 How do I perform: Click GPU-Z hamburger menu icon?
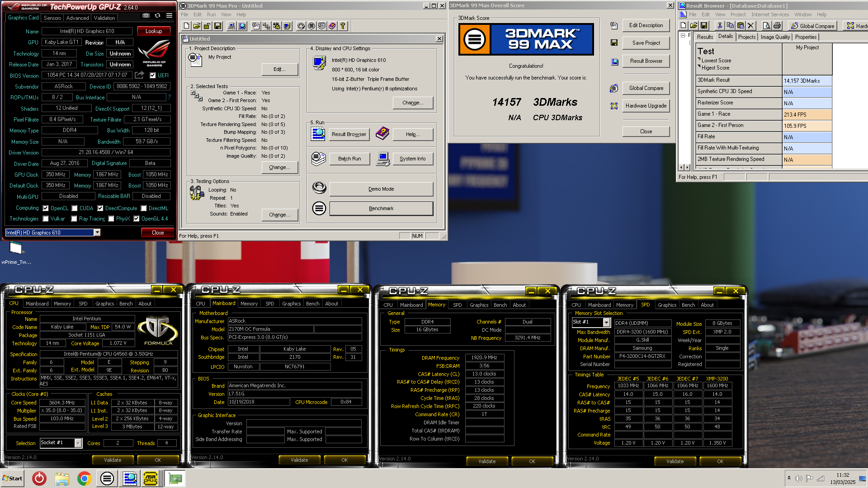(x=169, y=15)
